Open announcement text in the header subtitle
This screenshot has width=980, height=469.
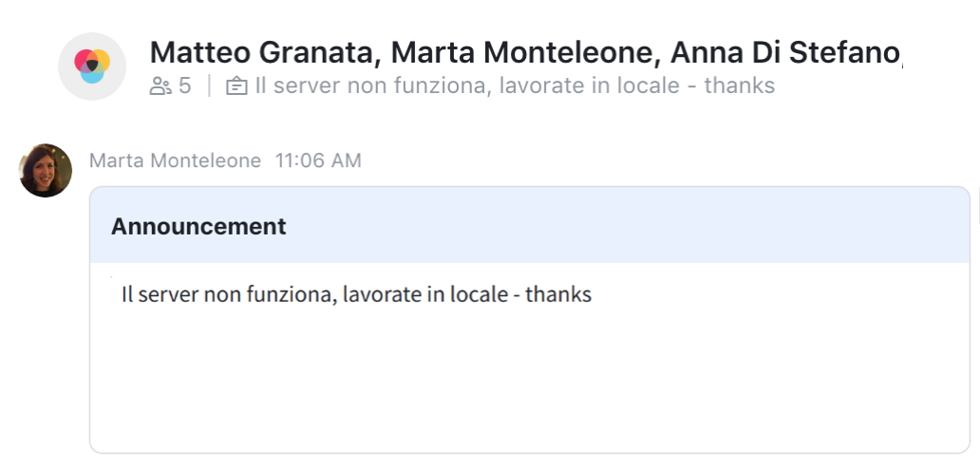(x=515, y=85)
